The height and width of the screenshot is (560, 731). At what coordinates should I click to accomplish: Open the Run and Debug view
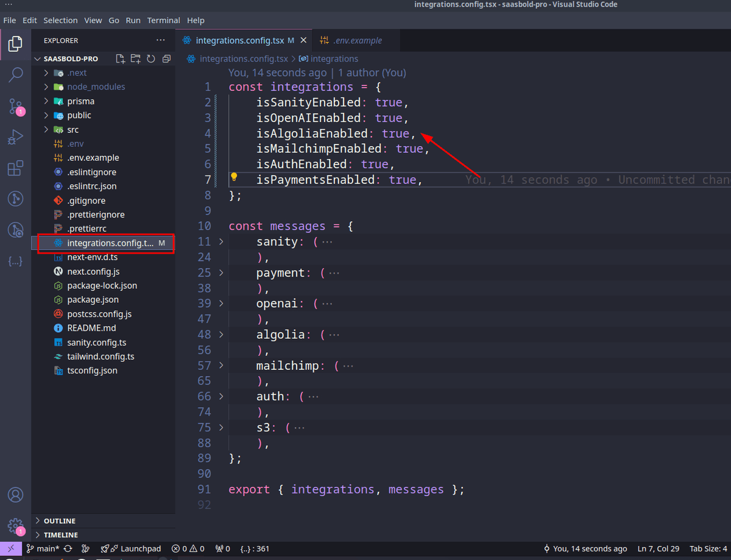point(15,137)
